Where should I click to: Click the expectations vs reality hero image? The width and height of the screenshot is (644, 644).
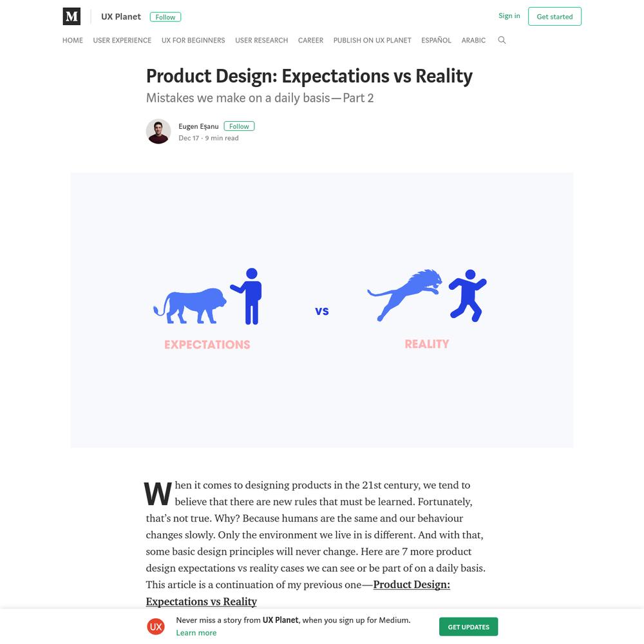pos(321,310)
